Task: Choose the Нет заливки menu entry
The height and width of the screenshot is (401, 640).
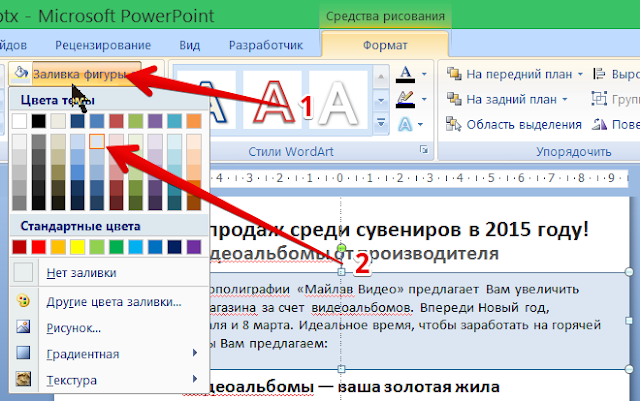Action: tap(109, 272)
